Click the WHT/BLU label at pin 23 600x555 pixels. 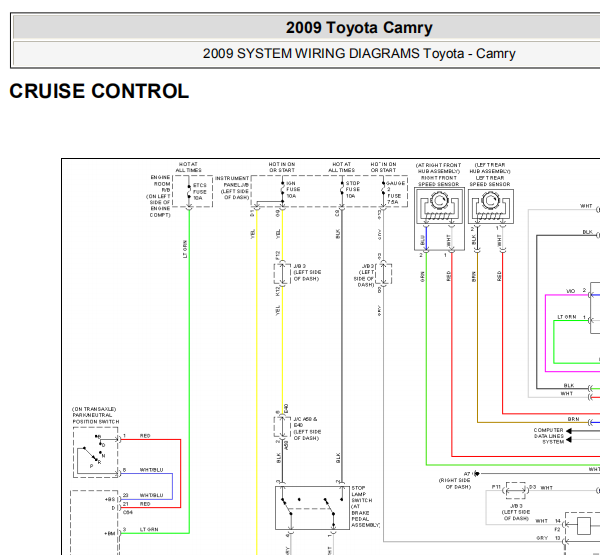[x=151, y=495]
